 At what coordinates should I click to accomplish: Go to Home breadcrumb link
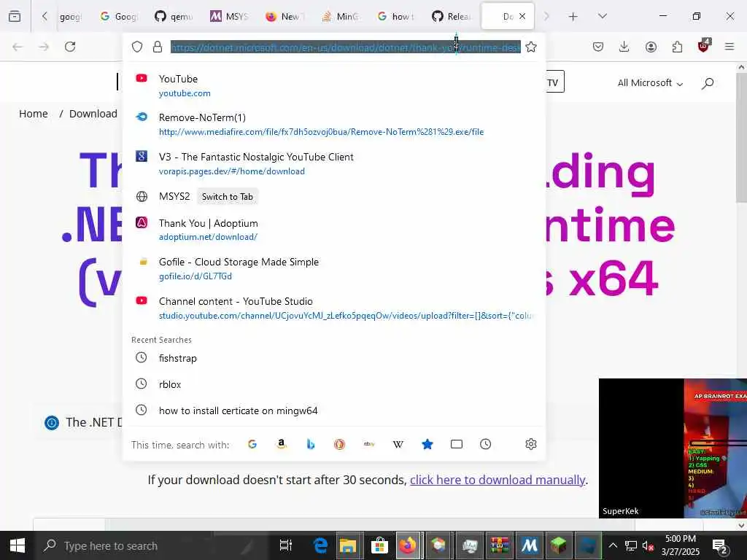pos(34,114)
